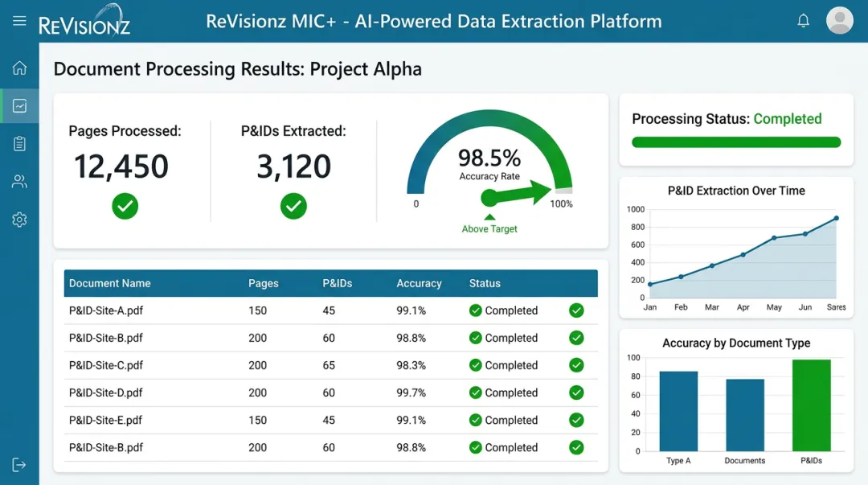Open P&ID-Site-C.pdf document
The image size is (868, 485).
tap(106, 365)
